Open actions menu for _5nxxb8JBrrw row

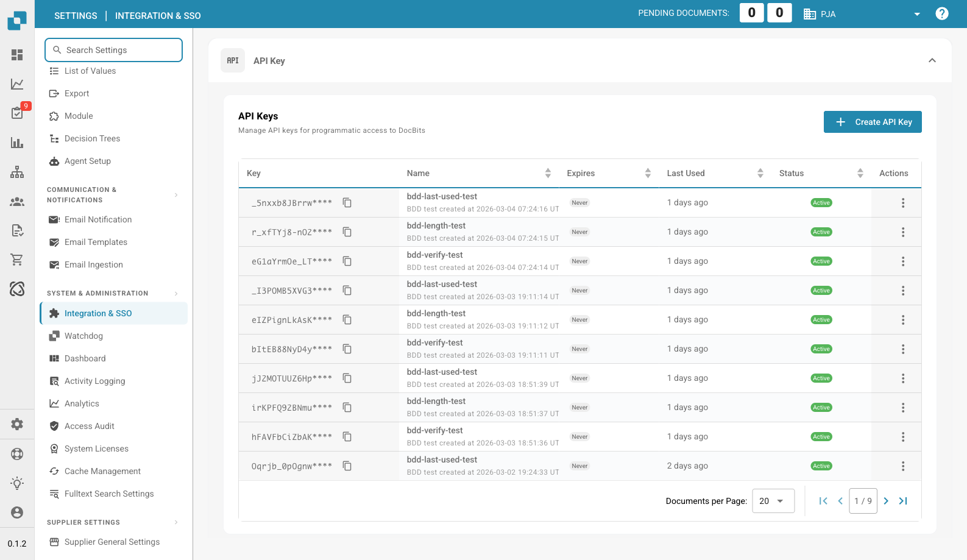pos(903,203)
